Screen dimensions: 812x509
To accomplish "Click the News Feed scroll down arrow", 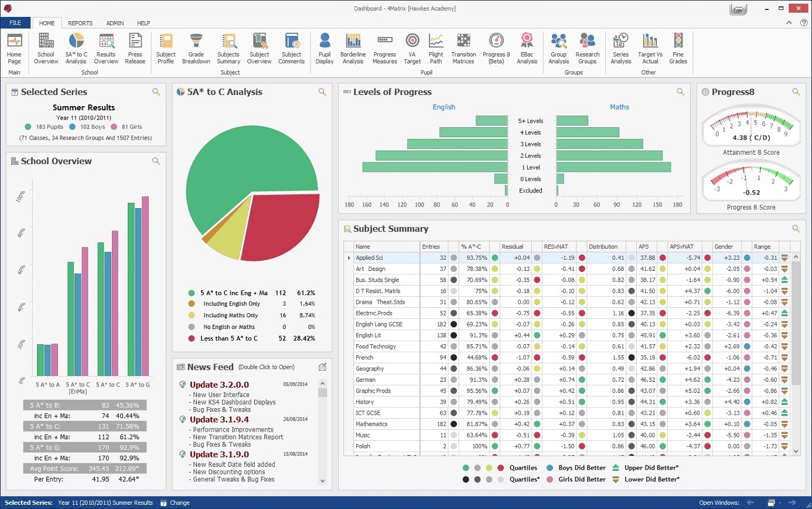I will pyautogui.click(x=322, y=480).
